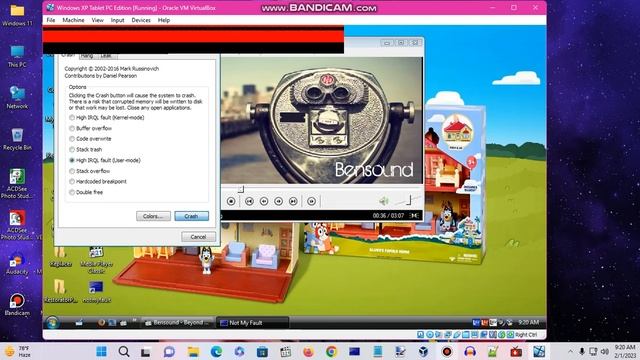Click the Crash button

(191, 216)
